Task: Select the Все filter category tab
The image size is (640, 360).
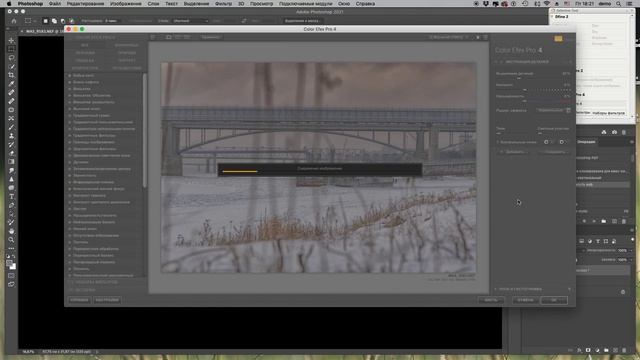Action: tap(85, 45)
